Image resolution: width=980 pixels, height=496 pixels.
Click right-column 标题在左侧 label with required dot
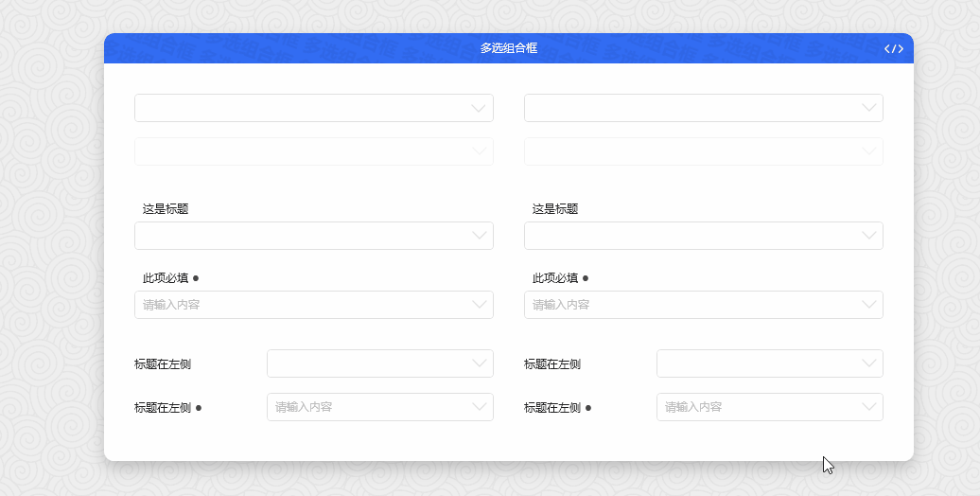click(552, 408)
